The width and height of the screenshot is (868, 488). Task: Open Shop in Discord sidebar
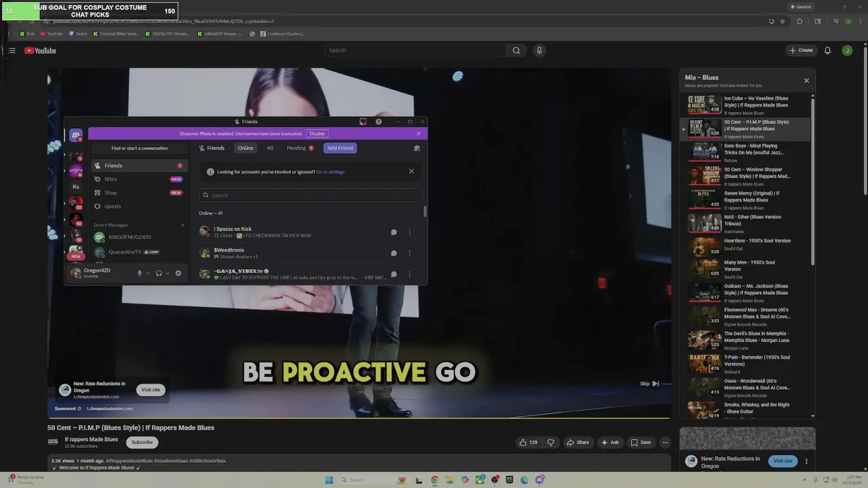pos(139,192)
